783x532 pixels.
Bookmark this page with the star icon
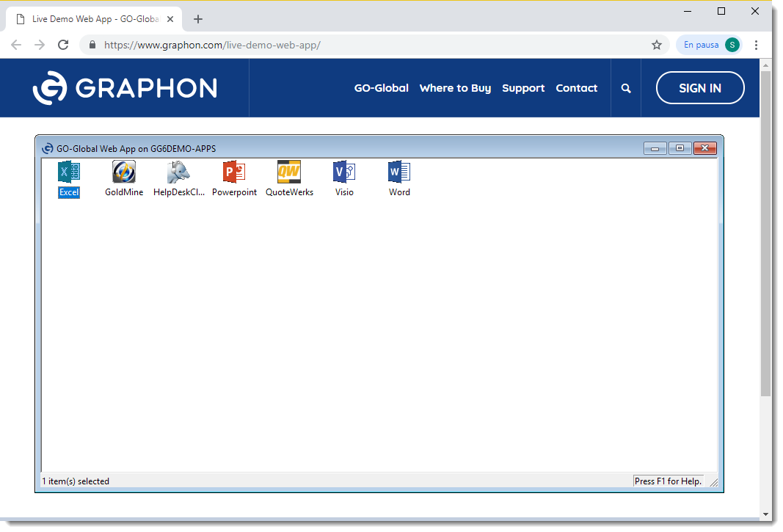[x=657, y=45]
